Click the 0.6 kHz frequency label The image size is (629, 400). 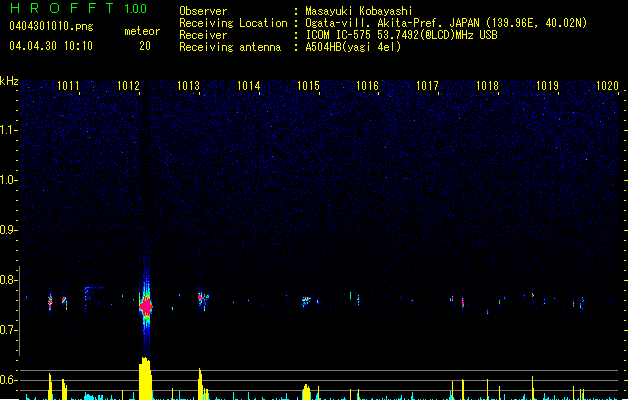tap(8, 380)
